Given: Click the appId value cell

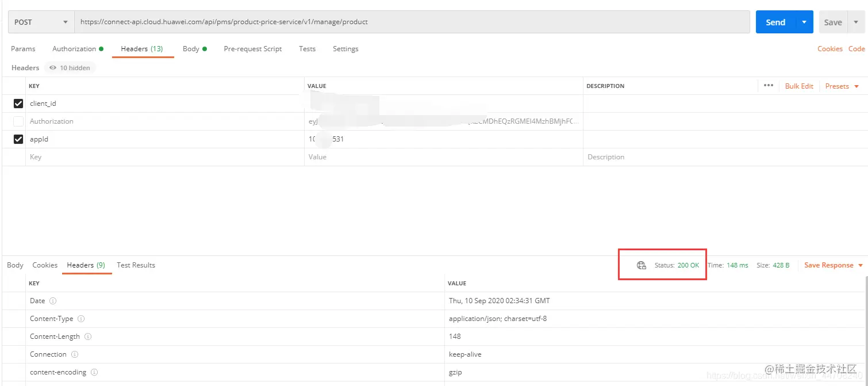Looking at the screenshot, I should [x=444, y=139].
